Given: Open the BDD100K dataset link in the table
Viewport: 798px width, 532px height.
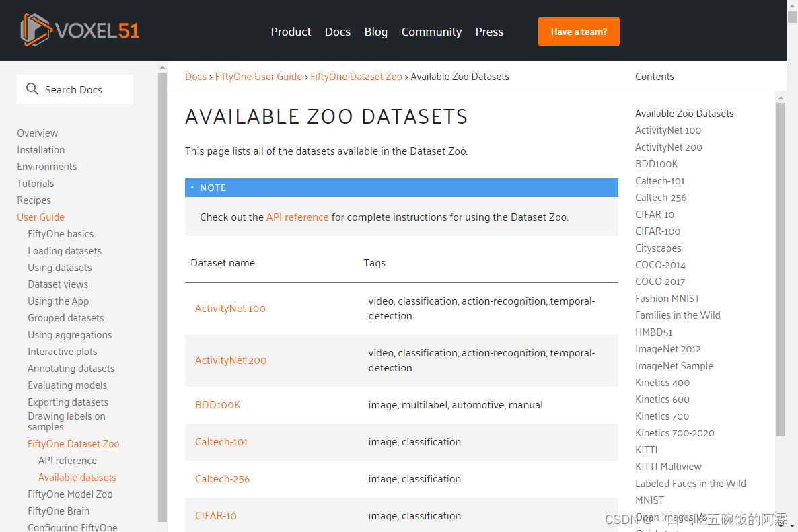Looking at the screenshot, I should (x=218, y=404).
